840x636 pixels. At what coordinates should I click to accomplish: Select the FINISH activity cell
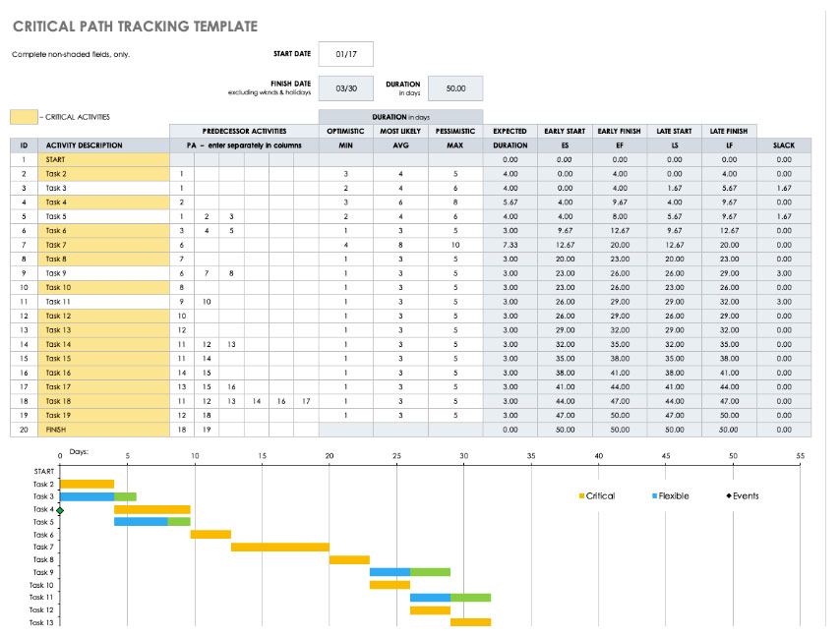pos(103,430)
